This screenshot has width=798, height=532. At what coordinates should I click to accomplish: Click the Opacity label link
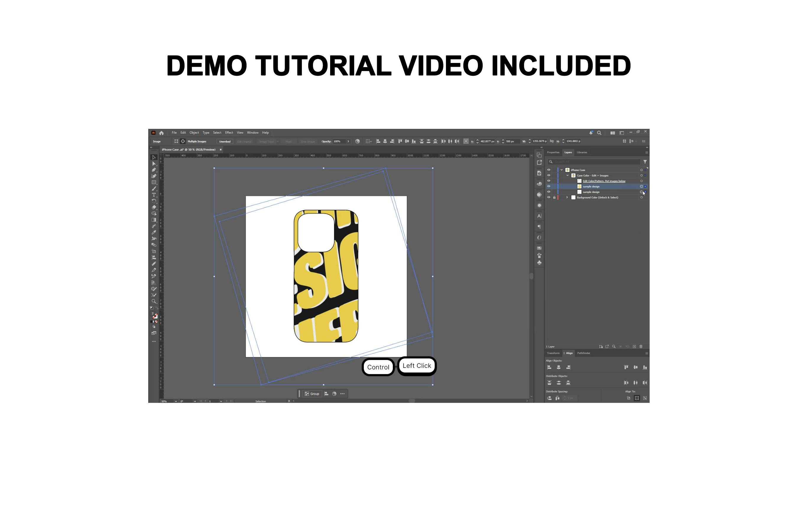pos(326,142)
